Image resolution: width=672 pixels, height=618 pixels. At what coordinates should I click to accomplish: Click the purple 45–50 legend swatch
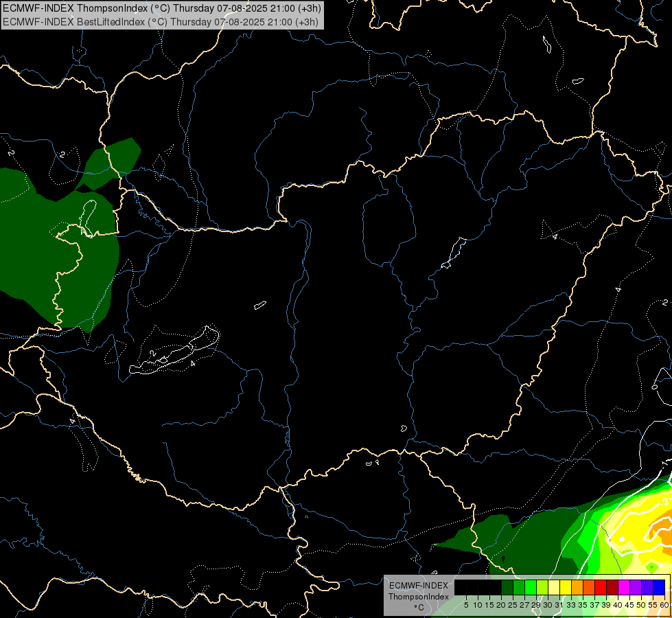point(636,587)
